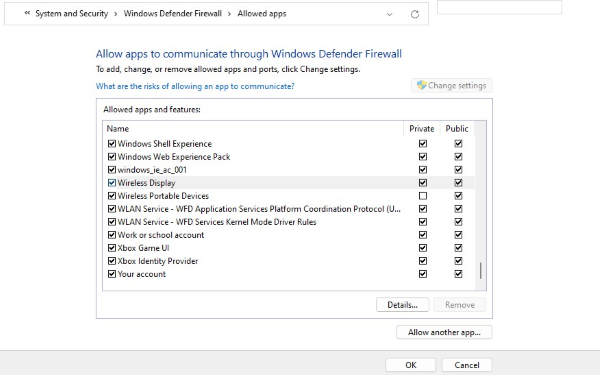Go to Windows Defender Firewall breadcrumb
The image size is (600, 375).
point(173,14)
